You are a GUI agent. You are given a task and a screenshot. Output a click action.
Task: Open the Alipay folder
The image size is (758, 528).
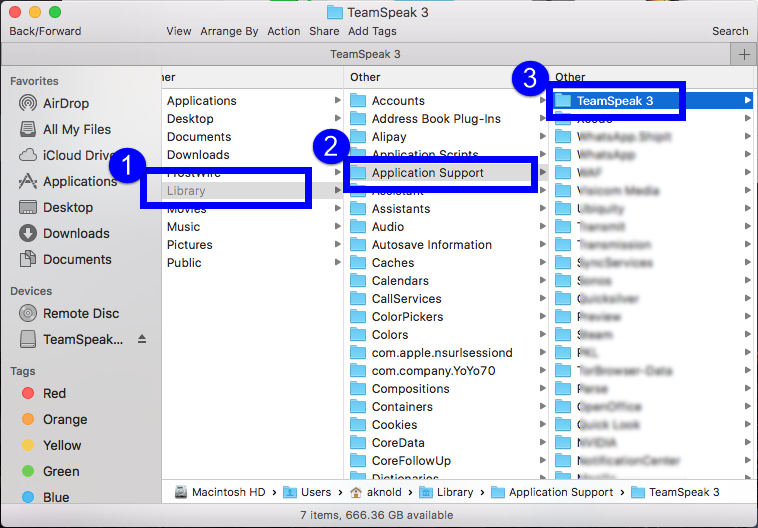pyautogui.click(x=446, y=137)
